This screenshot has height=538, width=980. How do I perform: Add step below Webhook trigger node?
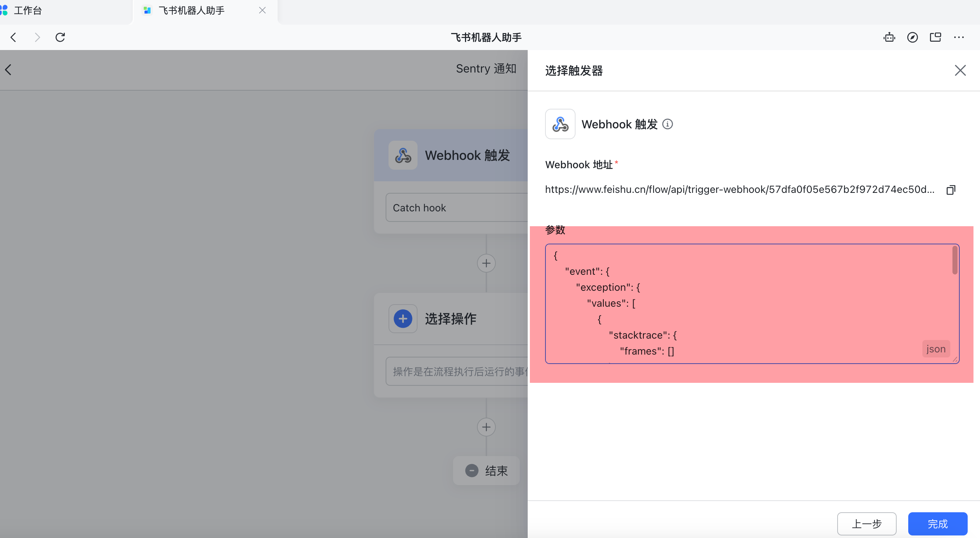(x=486, y=263)
